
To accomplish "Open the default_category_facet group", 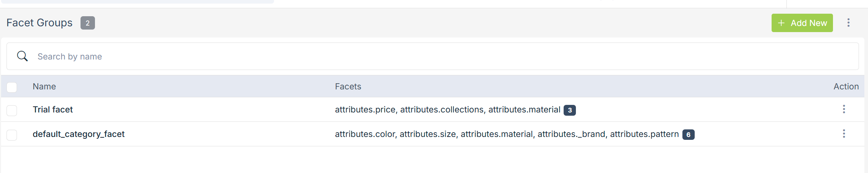I will coord(79,134).
